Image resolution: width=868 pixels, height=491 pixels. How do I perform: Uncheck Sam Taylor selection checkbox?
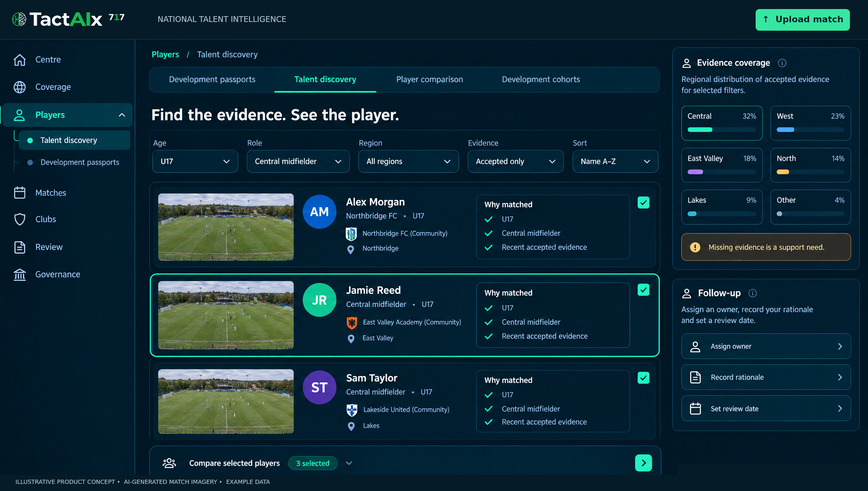643,378
